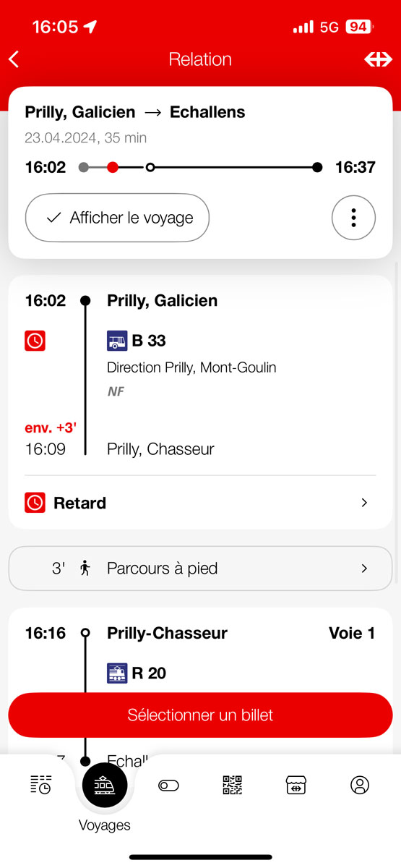401x868 pixels.
Task: Open the EasyRide toggle tab
Action: click(x=168, y=786)
